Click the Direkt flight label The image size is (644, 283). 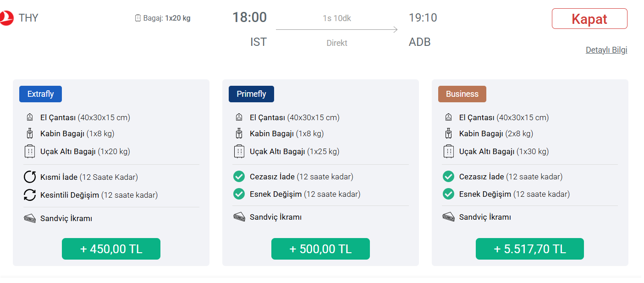pyautogui.click(x=337, y=43)
